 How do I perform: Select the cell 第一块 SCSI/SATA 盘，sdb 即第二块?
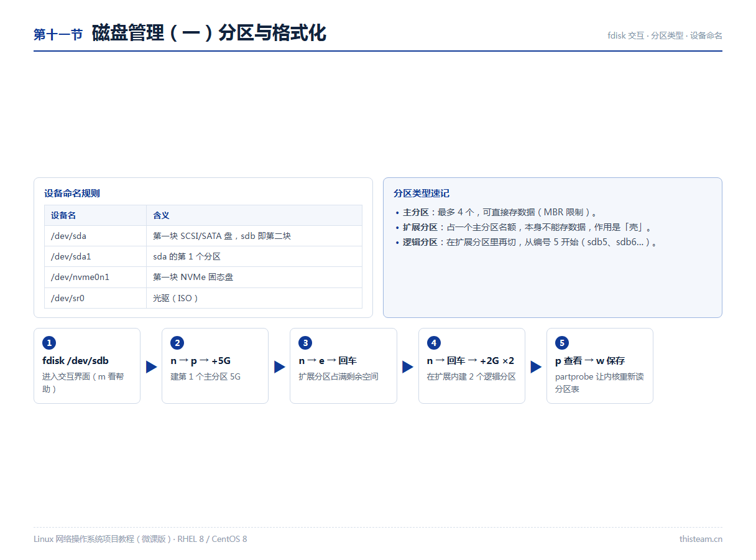pos(254,236)
